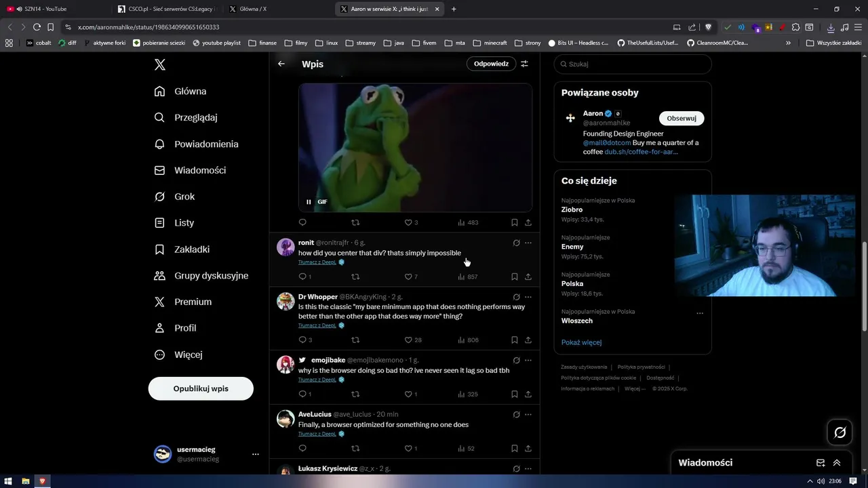Switch to Główna / X browser tab
The height and width of the screenshot is (488, 868).
click(x=278, y=9)
